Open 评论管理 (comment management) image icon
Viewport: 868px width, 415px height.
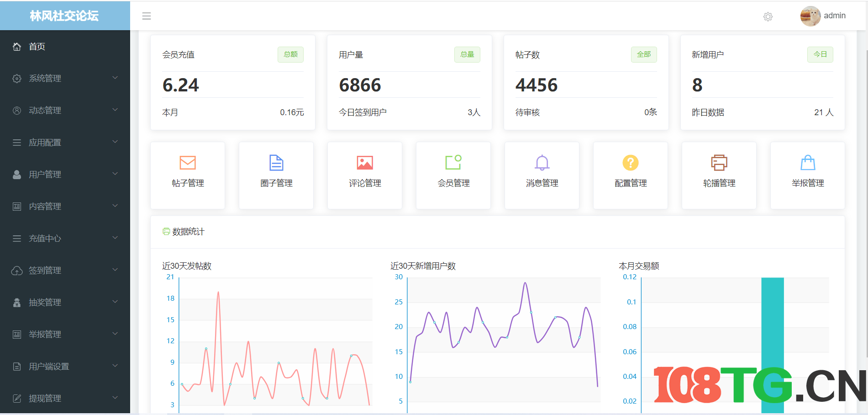[364, 162]
